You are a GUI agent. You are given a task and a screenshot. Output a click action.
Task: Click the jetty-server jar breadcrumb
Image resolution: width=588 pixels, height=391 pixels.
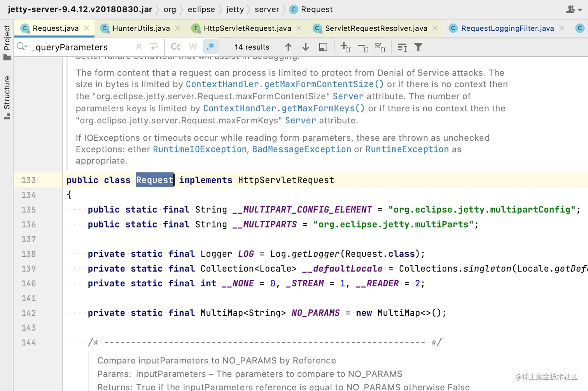(x=80, y=9)
